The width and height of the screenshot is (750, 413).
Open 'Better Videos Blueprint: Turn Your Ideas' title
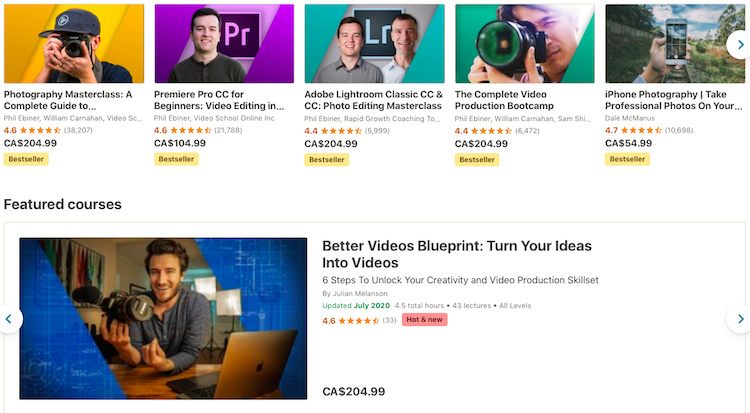coord(457,254)
